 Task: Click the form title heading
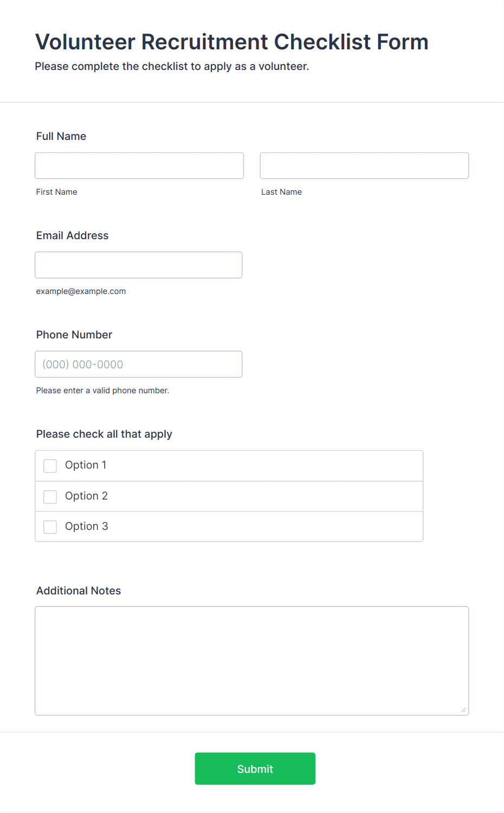pyautogui.click(x=232, y=42)
